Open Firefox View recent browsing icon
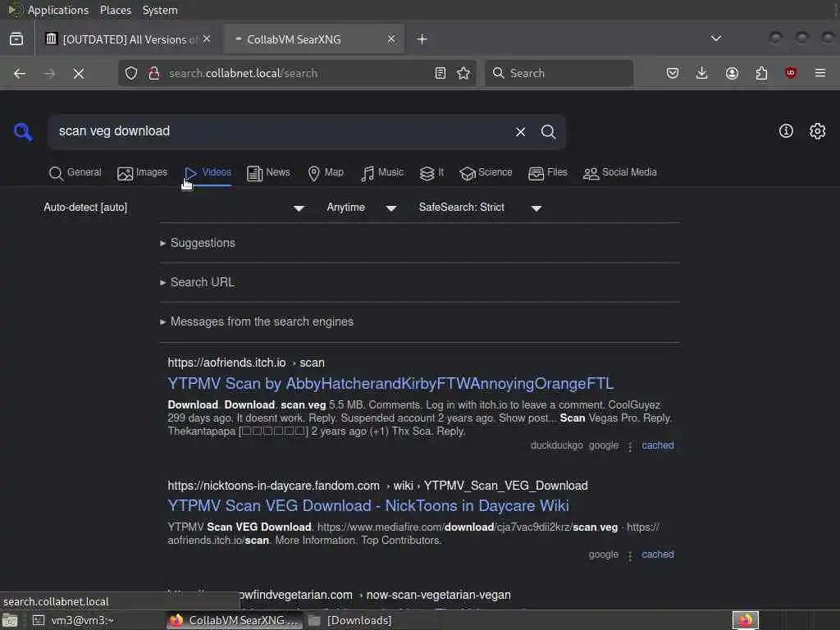Viewport: 840px width, 630px height. (x=16, y=39)
